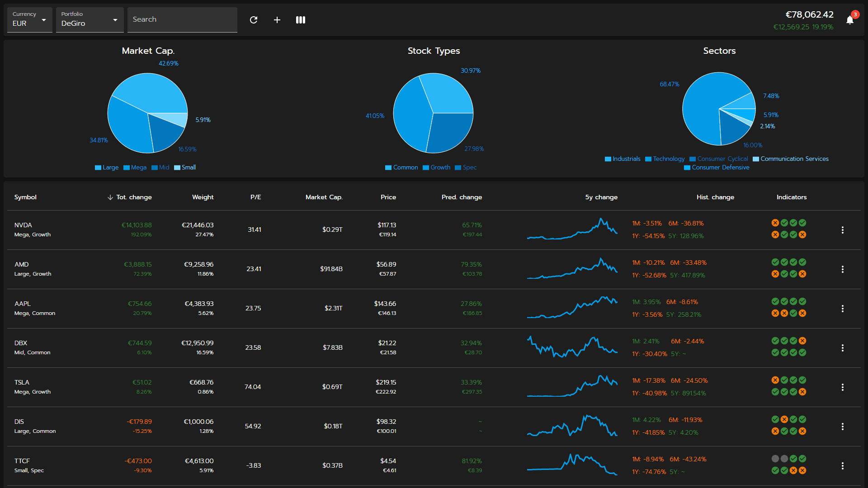Sort table by Weight column header
This screenshot has height=488, width=868.
pyautogui.click(x=203, y=197)
